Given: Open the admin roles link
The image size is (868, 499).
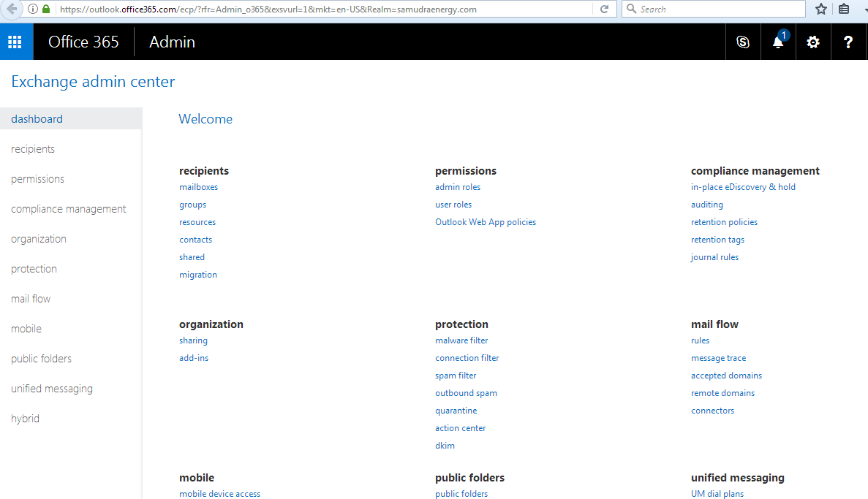Looking at the screenshot, I should [x=458, y=187].
